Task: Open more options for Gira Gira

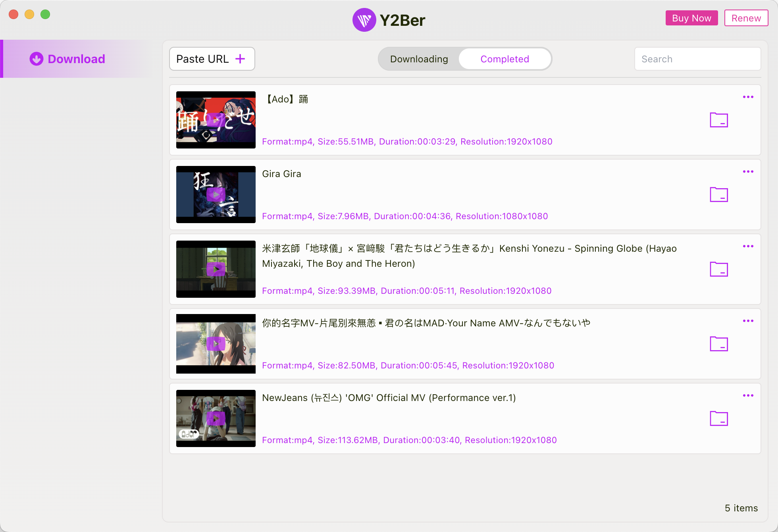Action: [x=748, y=172]
